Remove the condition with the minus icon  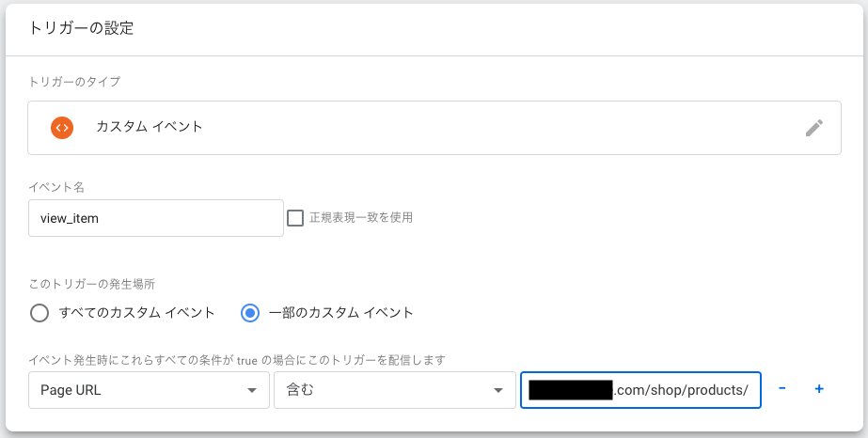(782, 389)
